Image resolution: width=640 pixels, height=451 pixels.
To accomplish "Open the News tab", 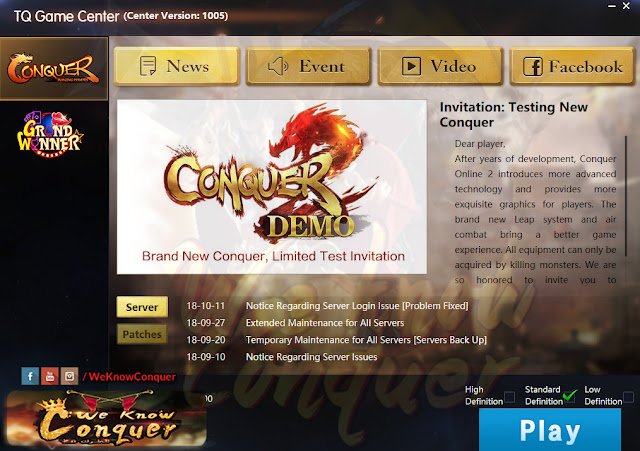I will click(x=176, y=66).
